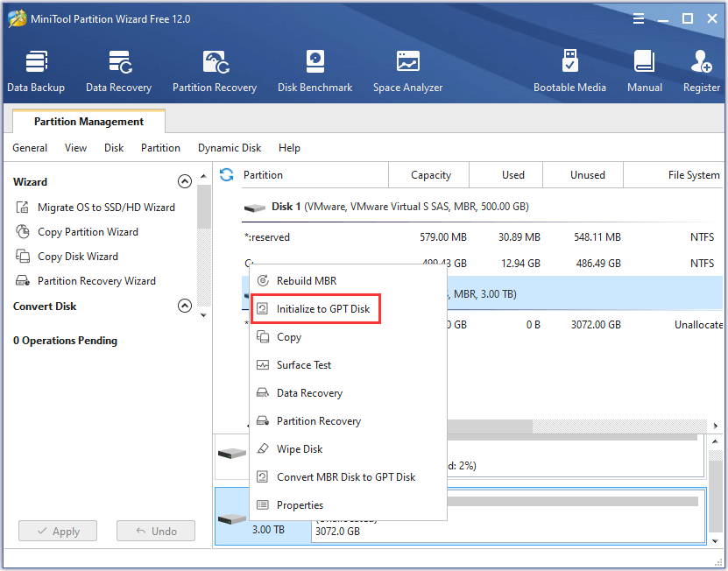Click the Migrate OS to SSD/HD Wizard icon

tap(22, 207)
